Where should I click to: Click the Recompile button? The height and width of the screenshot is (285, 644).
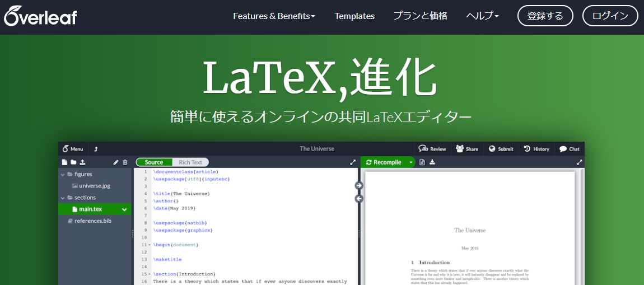[384, 162]
